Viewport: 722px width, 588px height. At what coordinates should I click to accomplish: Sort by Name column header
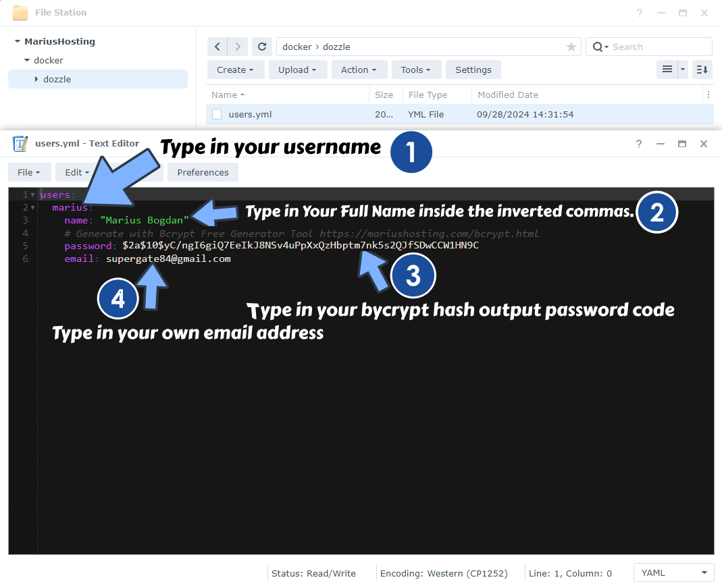pos(287,95)
